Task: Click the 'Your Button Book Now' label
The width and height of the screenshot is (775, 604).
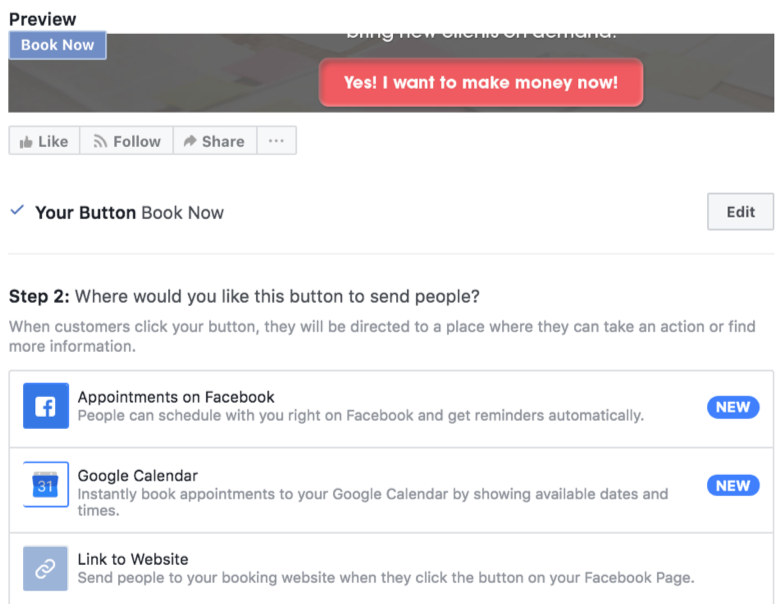Action: click(x=129, y=212)
